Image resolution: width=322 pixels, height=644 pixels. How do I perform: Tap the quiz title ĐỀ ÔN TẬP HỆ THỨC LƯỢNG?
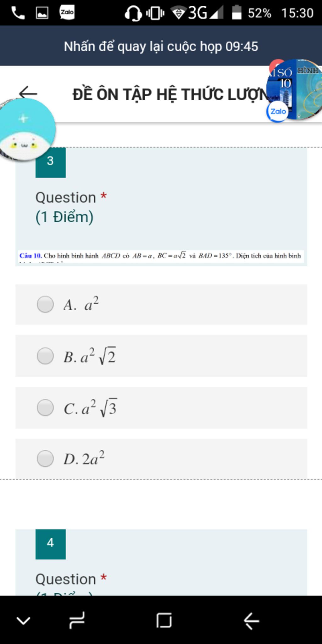click(170, 94)
